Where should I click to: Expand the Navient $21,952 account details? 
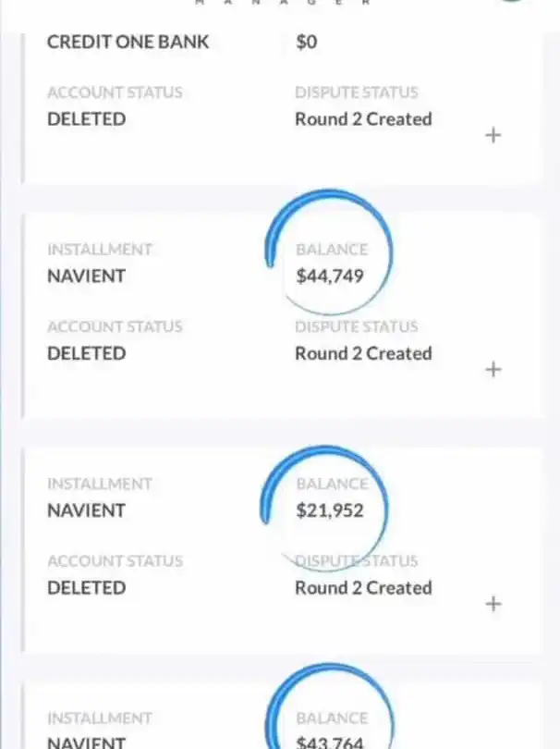pyautogui.click(x=493, y=604)
